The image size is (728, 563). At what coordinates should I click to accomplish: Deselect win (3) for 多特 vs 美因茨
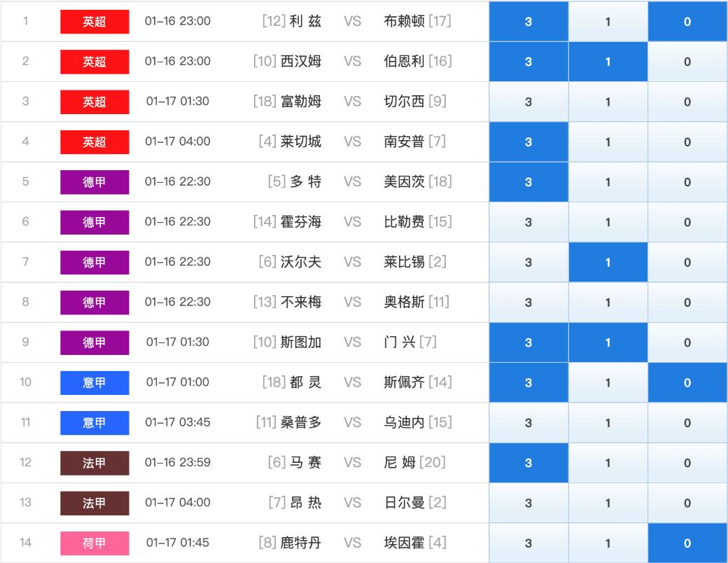528,181
